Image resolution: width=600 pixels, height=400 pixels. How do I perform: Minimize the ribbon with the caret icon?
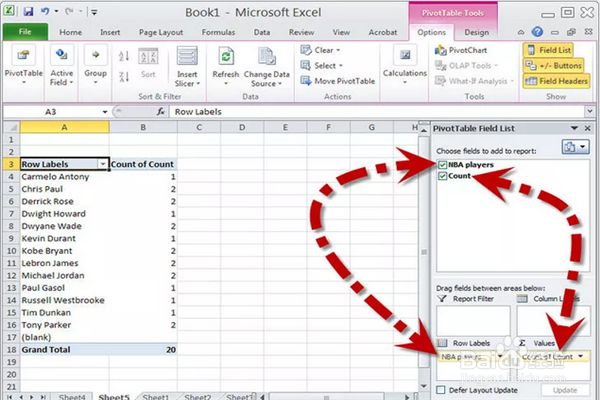[x=521, y=33]
